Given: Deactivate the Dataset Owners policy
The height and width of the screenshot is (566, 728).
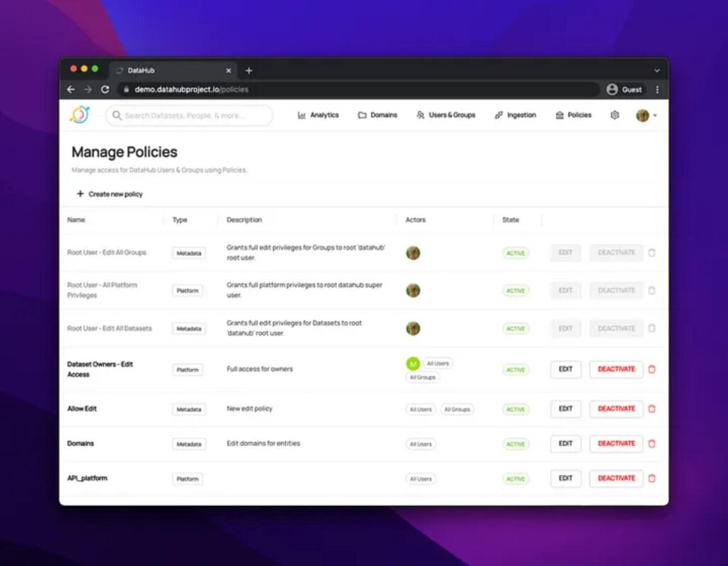Looking at the screenshot, I should 616,369.
